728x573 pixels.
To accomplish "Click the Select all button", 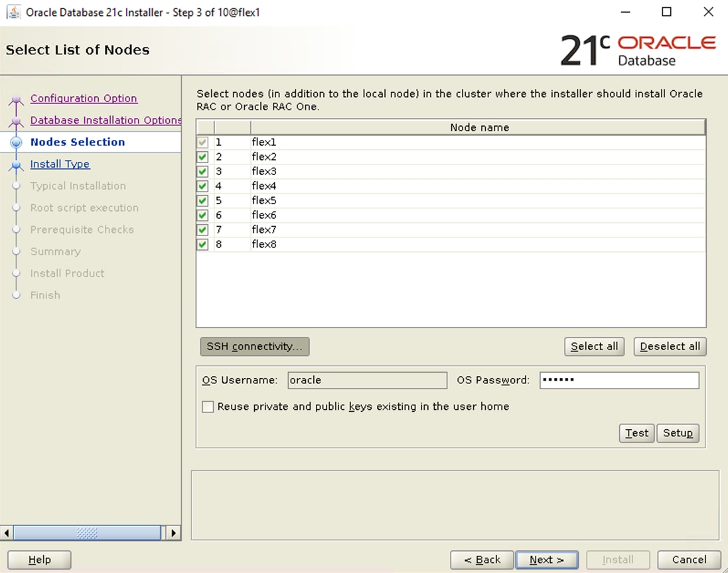I will coord(595,347).
